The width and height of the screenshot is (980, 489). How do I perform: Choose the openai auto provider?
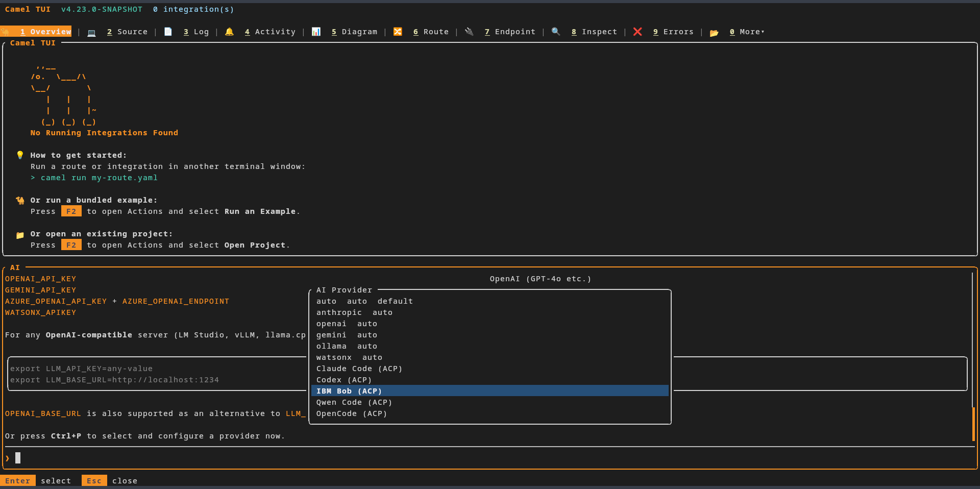point(490,324)
